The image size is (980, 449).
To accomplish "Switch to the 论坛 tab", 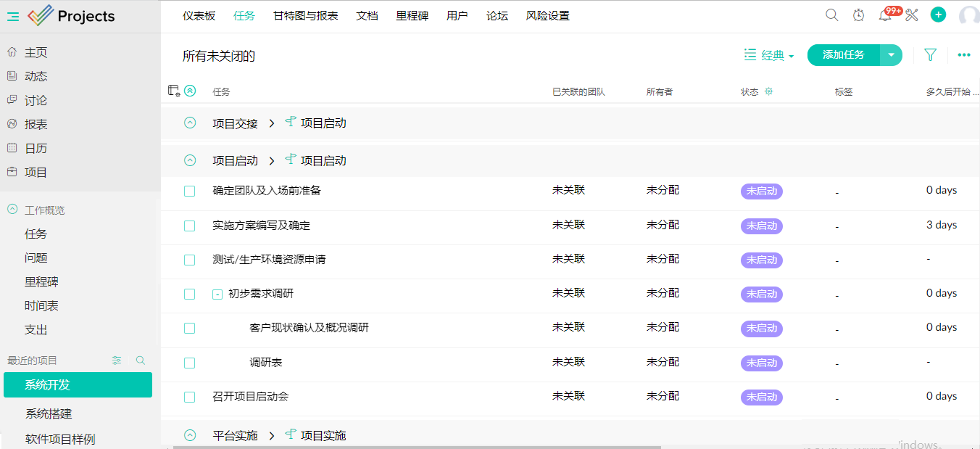I will (497, 16).
